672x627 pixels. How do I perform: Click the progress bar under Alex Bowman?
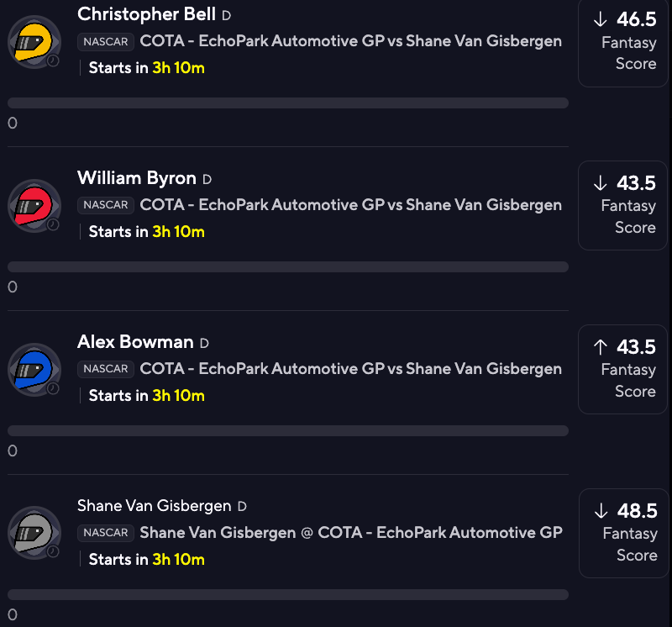tap(288, 430)
